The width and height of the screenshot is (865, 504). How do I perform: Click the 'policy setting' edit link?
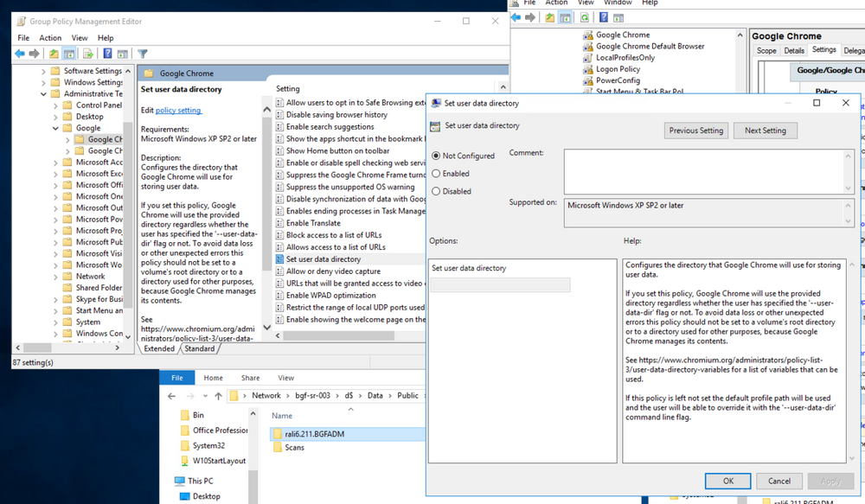(x=178, y=111)
